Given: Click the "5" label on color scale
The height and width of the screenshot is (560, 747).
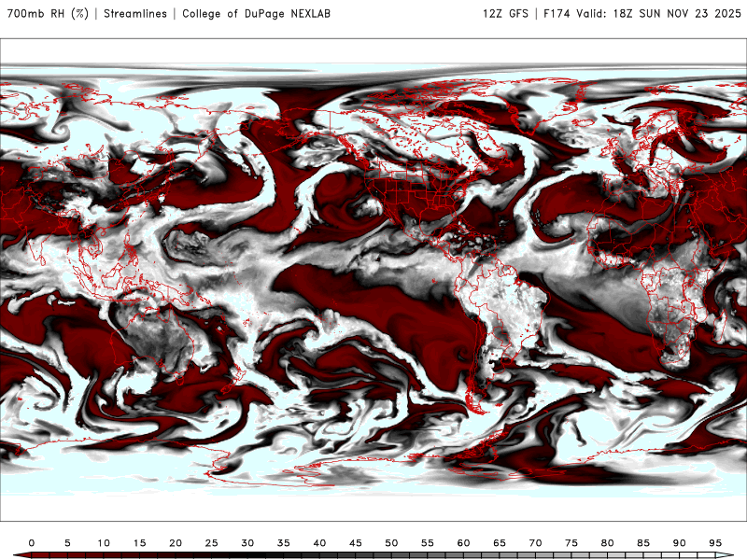Looking at the screenshot, I should (x=67, y=543).
